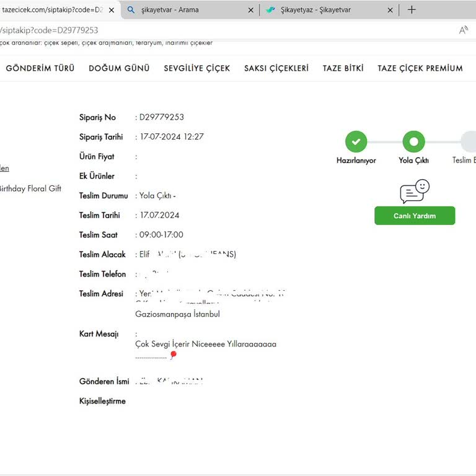Open the SEVGİLİYE ÇİÇEK menu

(196, 68)
